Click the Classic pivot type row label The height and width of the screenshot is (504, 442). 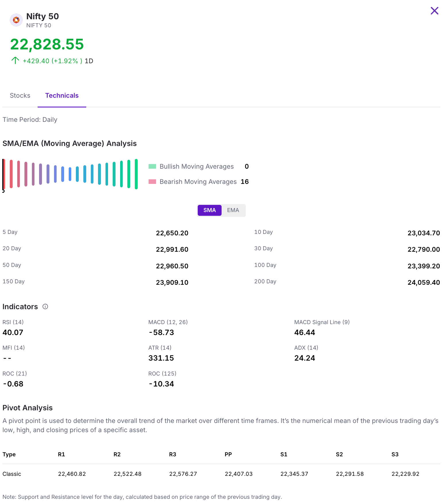[12, 474]
